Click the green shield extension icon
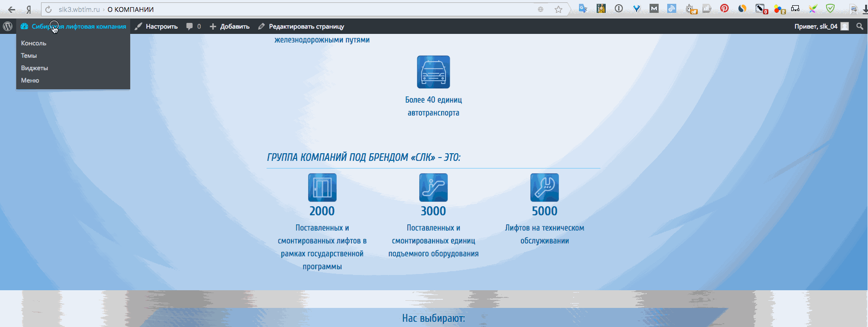 [830, 9]
